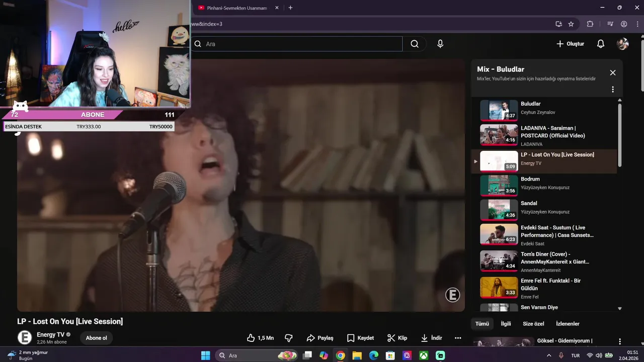Bookmark this page with the star icon
Viewport: 644px width, 362px height.
click(571, 24)
